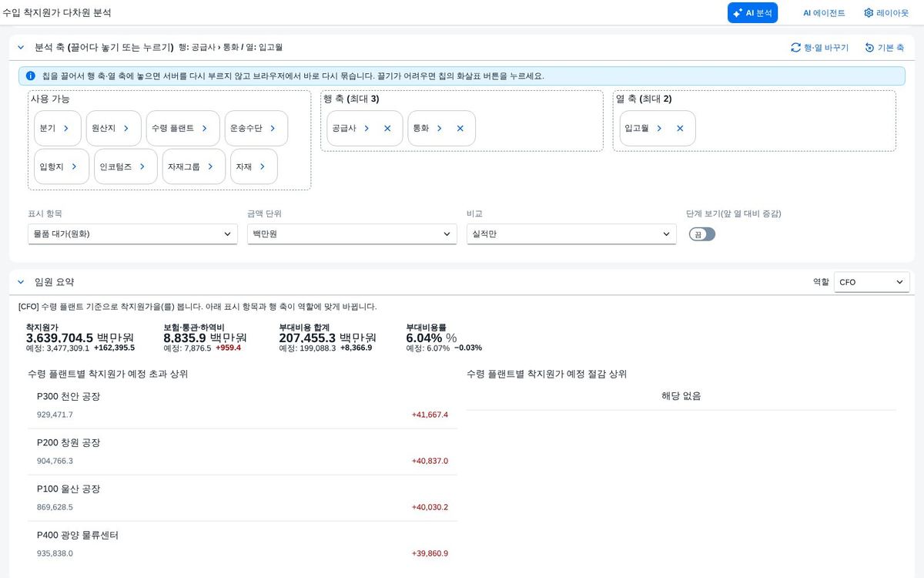Viewport: 924px width, 578px height.
Task: Click the +162,395.5 착지원가 delta
Action: pyautogui.click(x=114, y=348)
